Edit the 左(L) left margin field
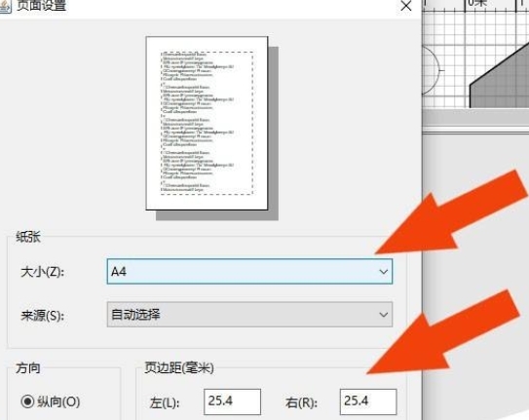The width and height of the screenshot is (529, 420). (x=232, y=401)
